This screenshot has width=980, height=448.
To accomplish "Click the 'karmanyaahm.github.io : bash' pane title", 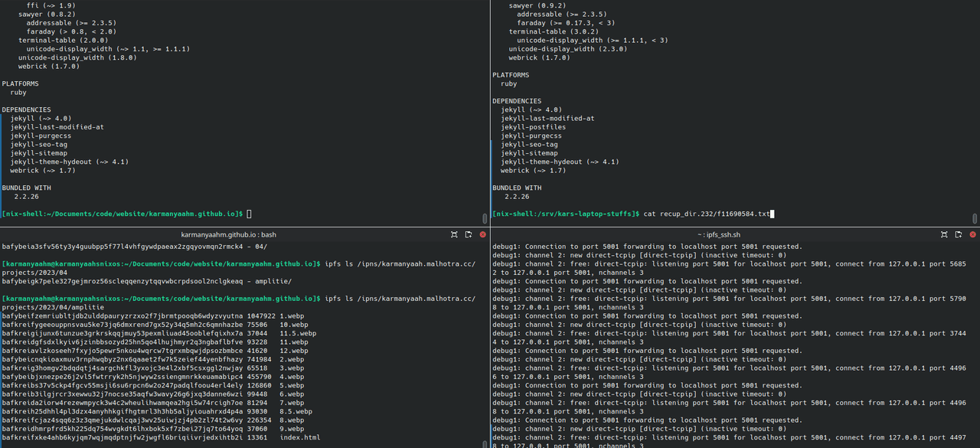I will click(228, 234).
